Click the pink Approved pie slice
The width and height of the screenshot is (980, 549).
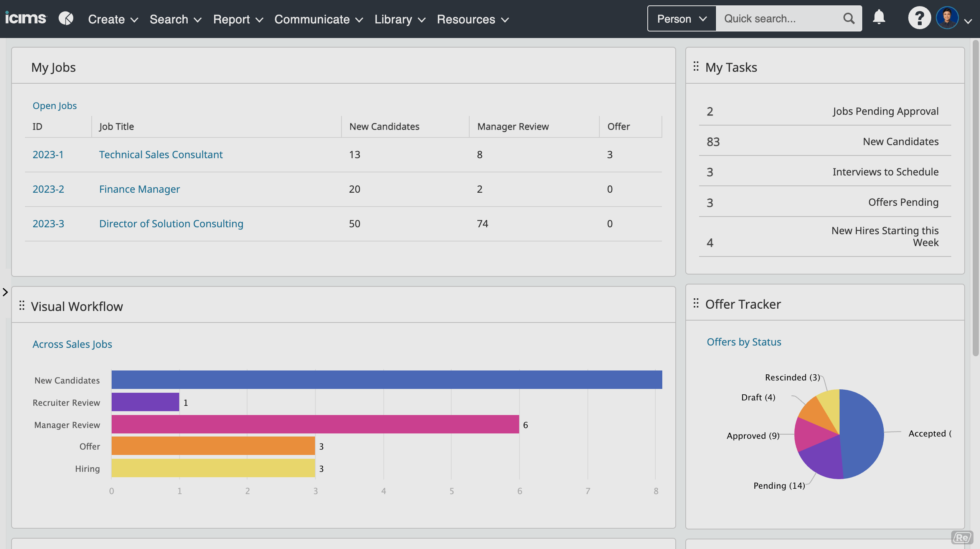(x=812, y=434)
